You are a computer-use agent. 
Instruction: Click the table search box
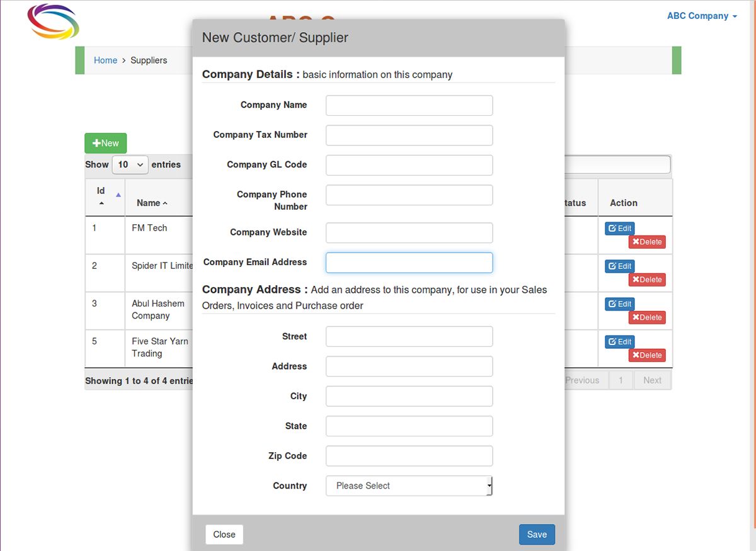617,164
